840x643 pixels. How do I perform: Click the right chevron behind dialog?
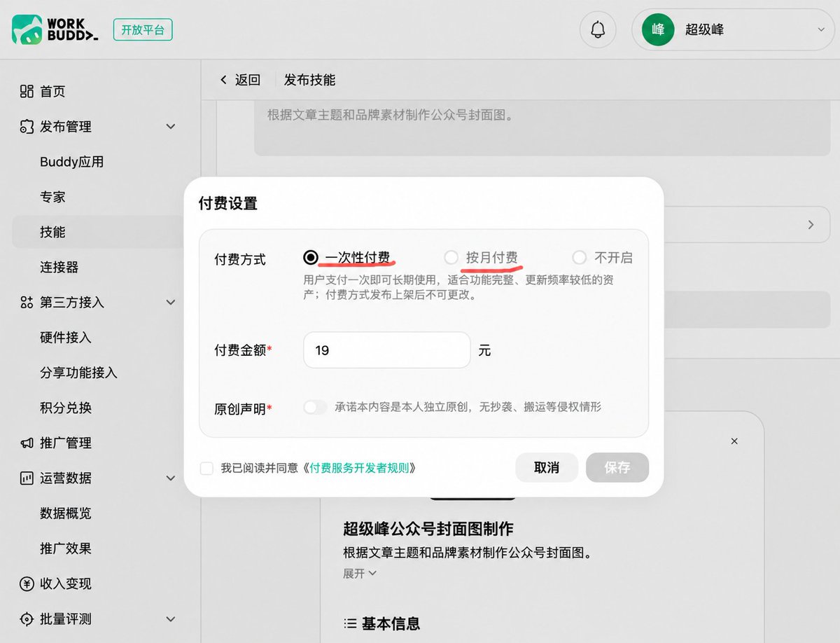[811, 225]
